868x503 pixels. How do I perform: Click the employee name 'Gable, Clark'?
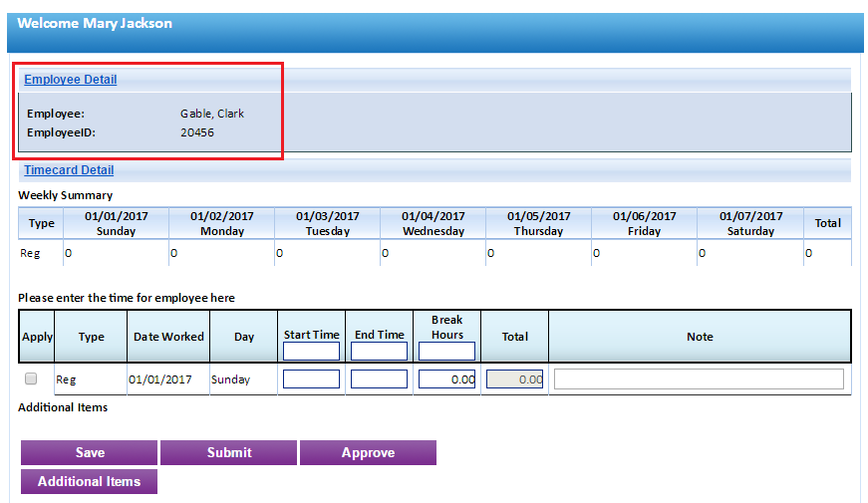(x=212, y=114)
